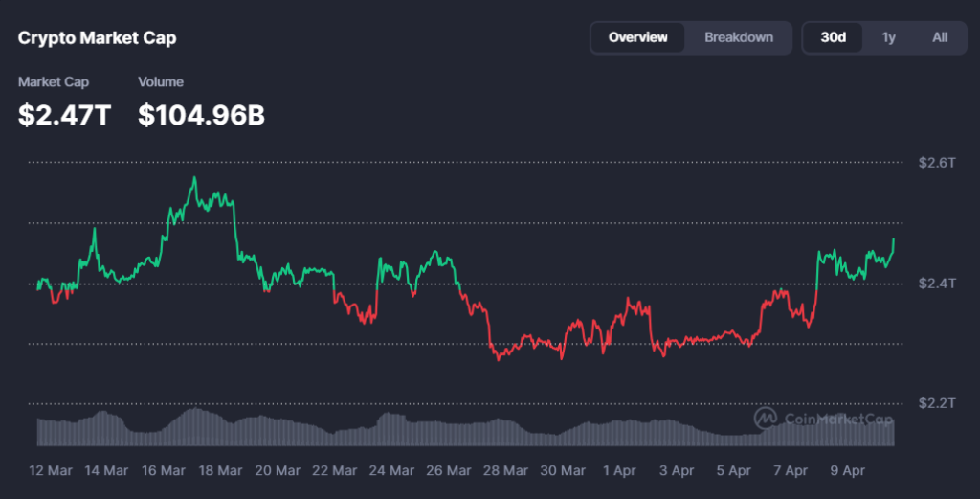Click the CoinMarketCap watermark text
This screenshot has height=499, width=980.
[x=838, y=419]
